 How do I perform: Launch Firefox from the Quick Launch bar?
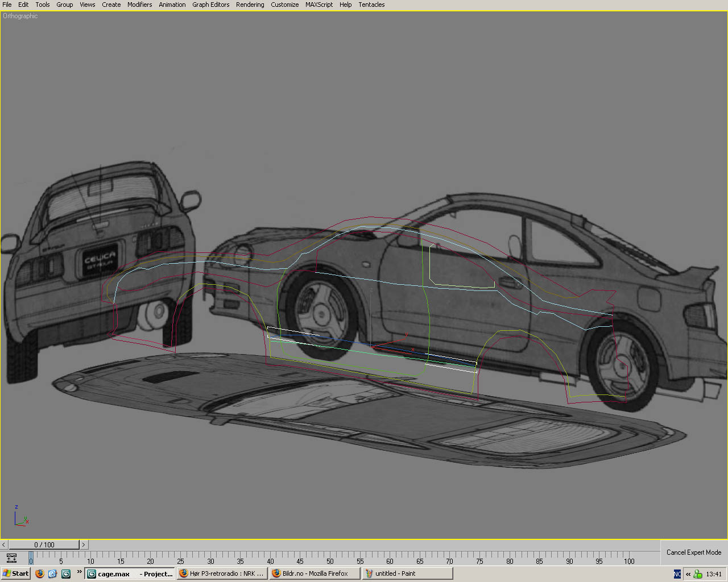point(39,573)
